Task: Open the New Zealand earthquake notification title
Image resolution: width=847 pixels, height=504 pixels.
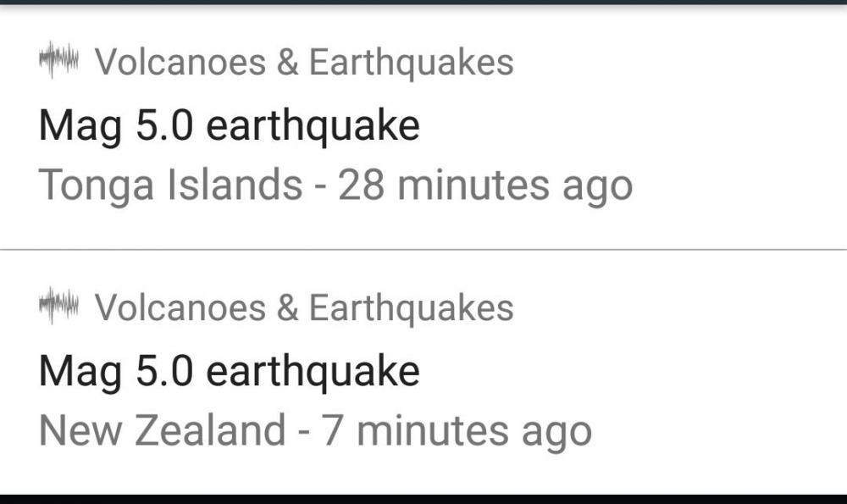Action: click(x=229, y=371)
